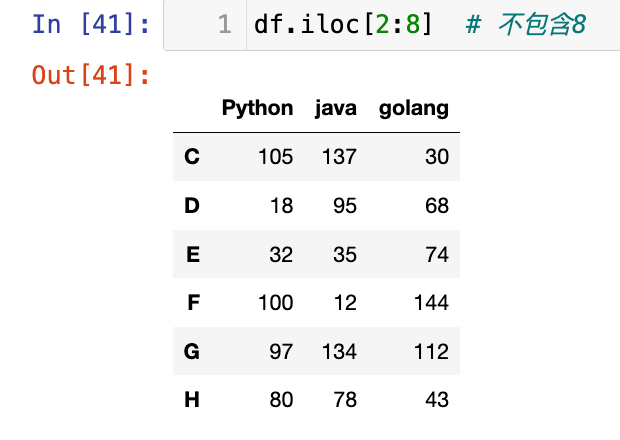Click row index label D
The image size is (620, 440).
tap(192, 206)
